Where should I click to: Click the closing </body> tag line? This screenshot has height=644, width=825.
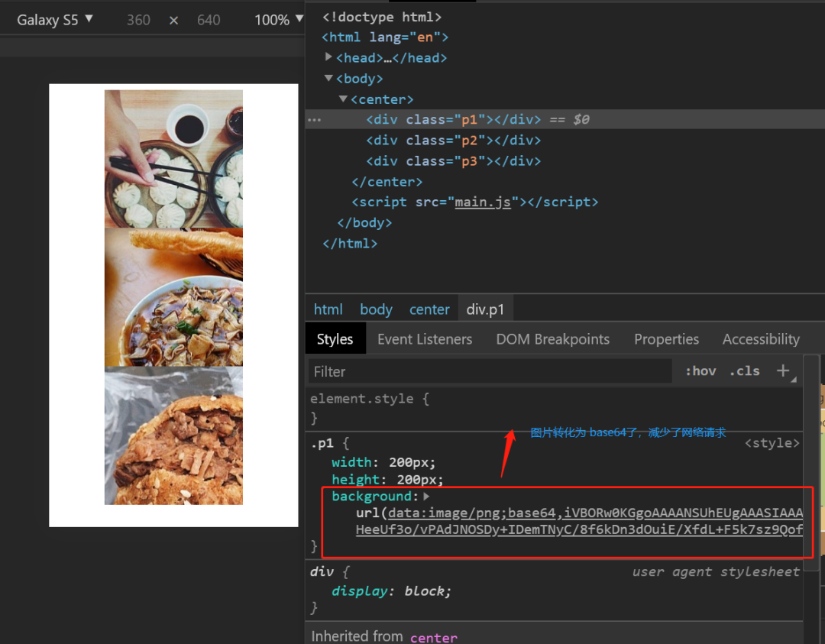point(364,222)
